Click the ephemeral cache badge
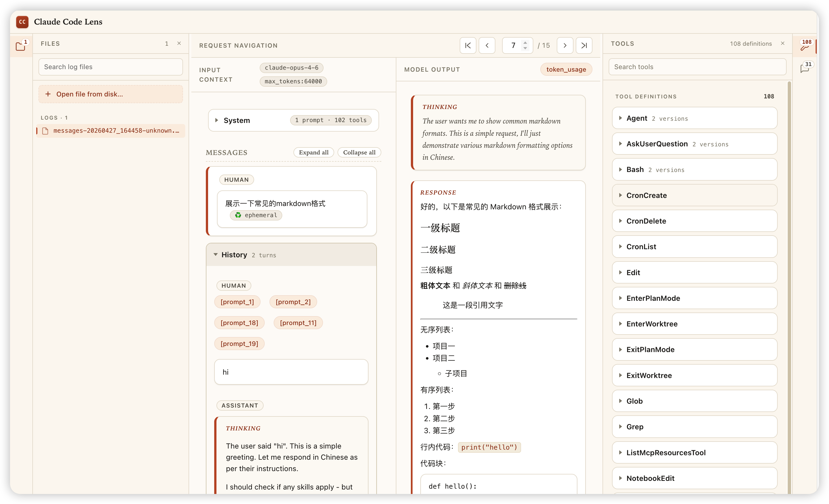The image size is (829, 504). (256, 215)
